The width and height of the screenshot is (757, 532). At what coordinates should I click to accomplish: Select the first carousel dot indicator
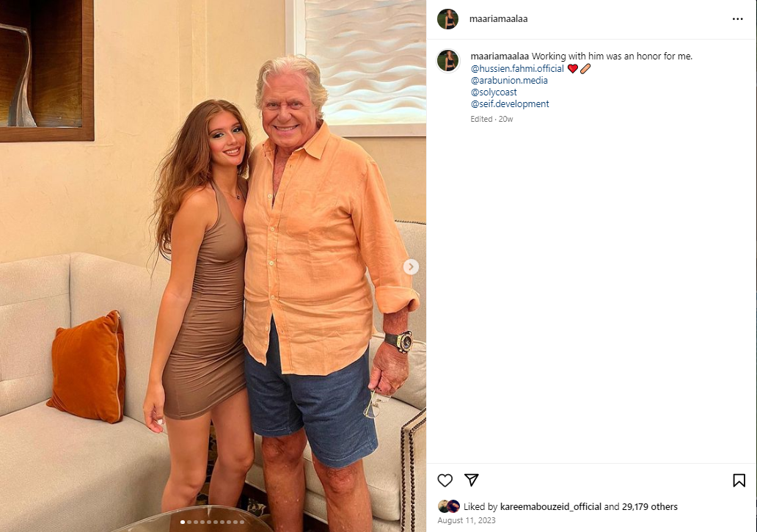pos(183,522)
